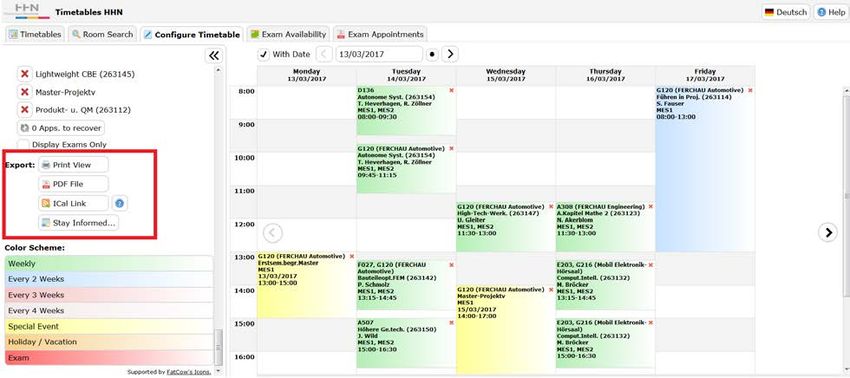This screenshot has width=850, height=378.
Task: Open the Friday Führen in Proj. (263114) appointment
Action: [x=705, y=169]
